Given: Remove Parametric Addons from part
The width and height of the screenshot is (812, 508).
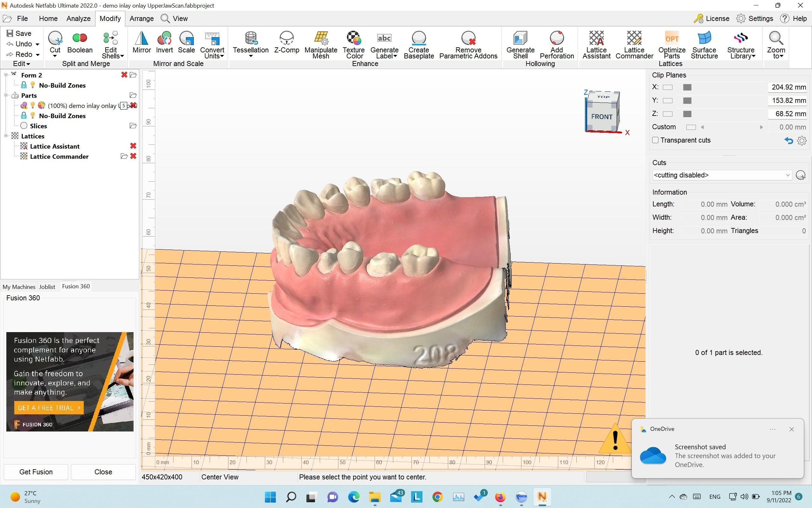Looking at the screenshot, I should [x=468, y=45].
